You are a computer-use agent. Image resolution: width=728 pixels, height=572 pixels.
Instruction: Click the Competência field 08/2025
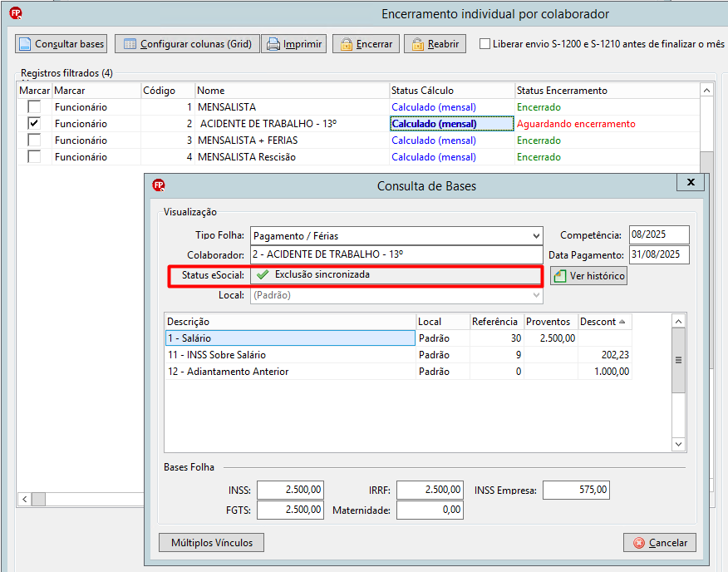[659, 234]
